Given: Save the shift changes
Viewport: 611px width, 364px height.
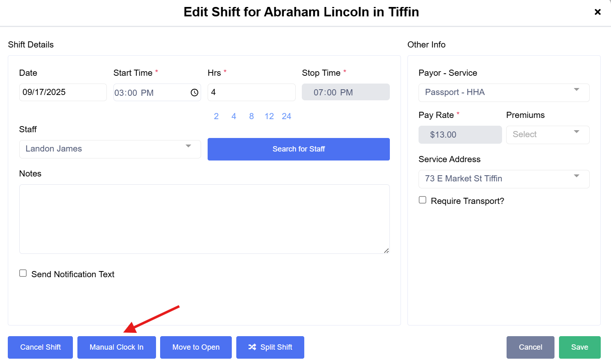Looking at the screenshot, I should click(579, 347).
